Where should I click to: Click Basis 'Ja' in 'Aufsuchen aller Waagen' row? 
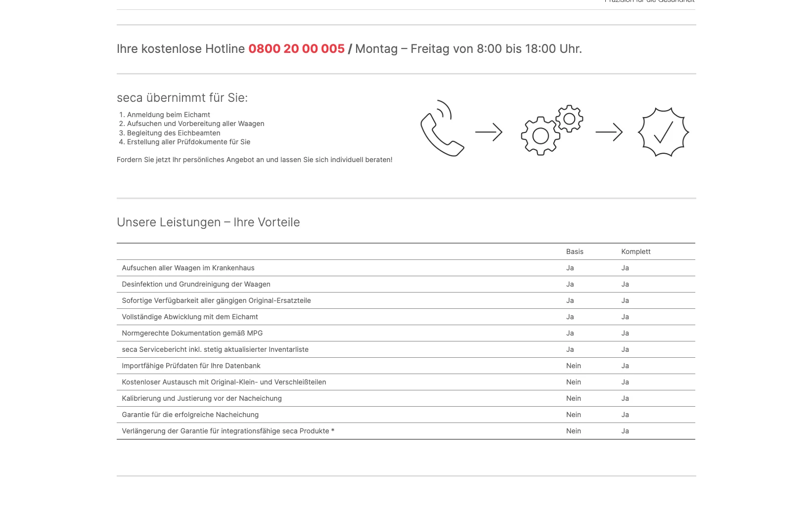[x=570, y=268]
